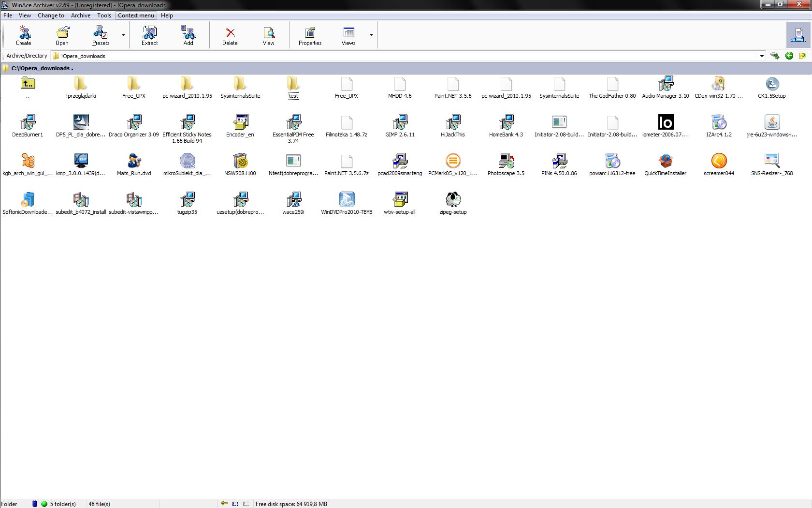Select the WinDVDPro2010-TBYB file
This screenshot has height=508, width=812.
[347, 203]
